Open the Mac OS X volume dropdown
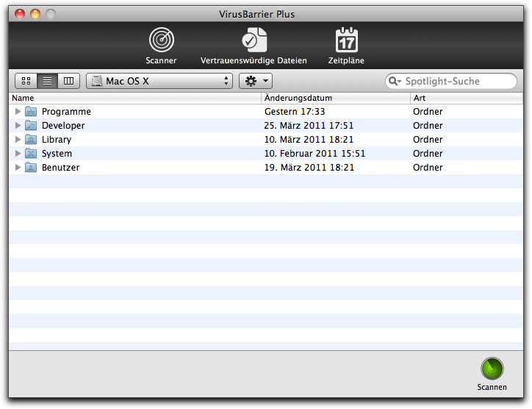 (159, 81)
